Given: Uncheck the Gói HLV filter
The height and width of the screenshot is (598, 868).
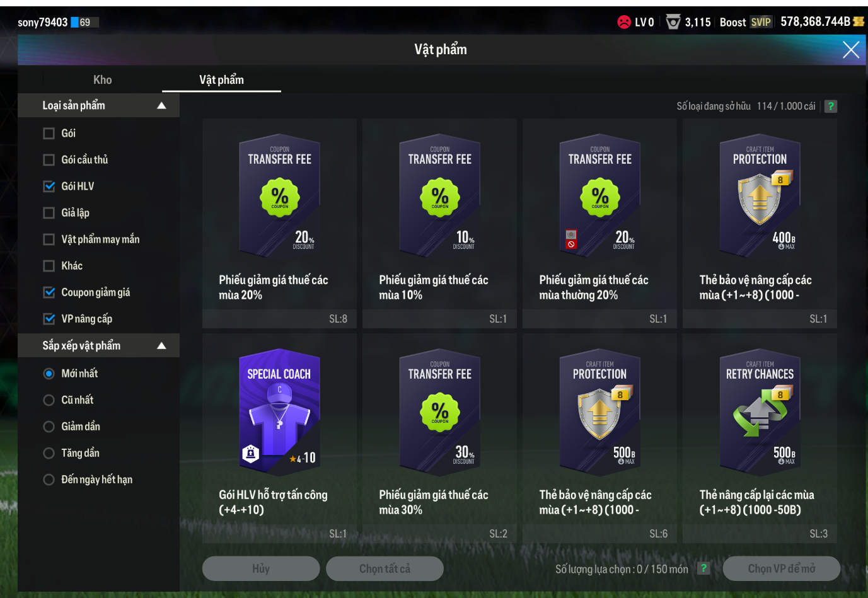Looking at the screenshot, I should coord(49,187).
